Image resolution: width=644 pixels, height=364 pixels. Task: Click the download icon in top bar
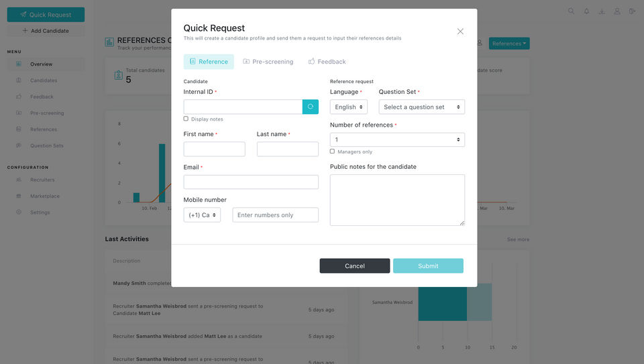pyautogui.click(x=602, y=11)
